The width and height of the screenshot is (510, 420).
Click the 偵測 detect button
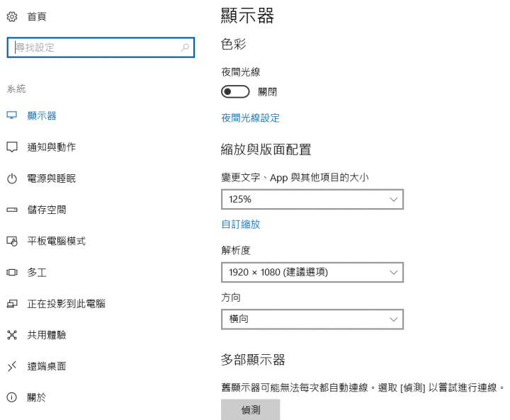[x=251, y=409]
